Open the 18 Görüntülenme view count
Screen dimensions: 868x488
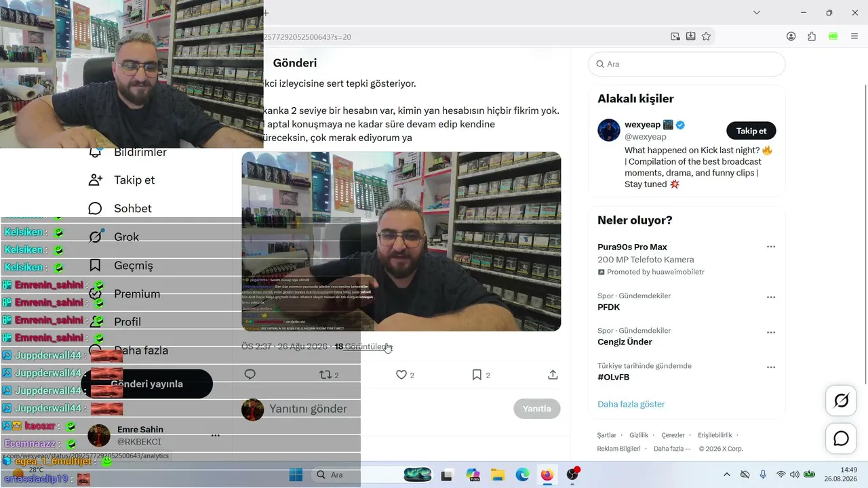363,346
